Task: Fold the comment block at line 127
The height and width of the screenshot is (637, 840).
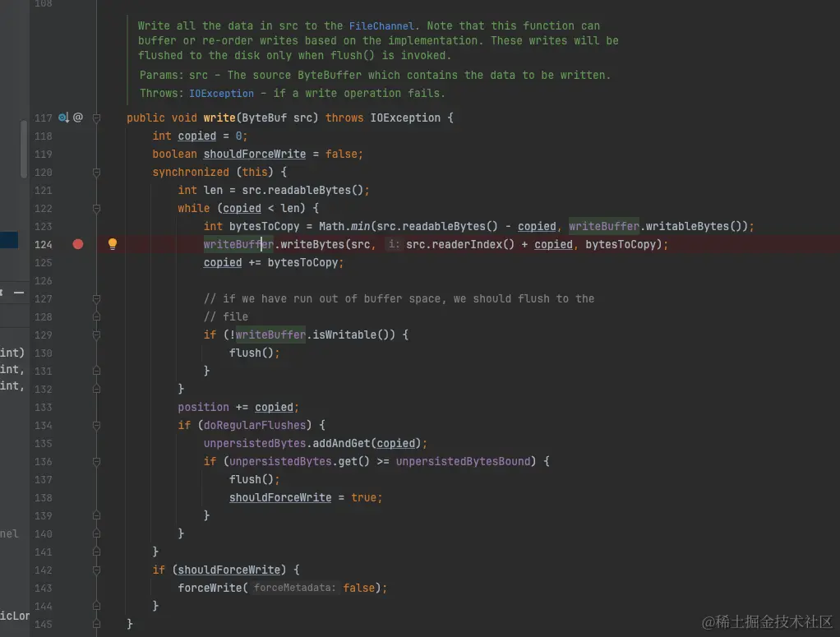Action: click(x=96, y=298)
